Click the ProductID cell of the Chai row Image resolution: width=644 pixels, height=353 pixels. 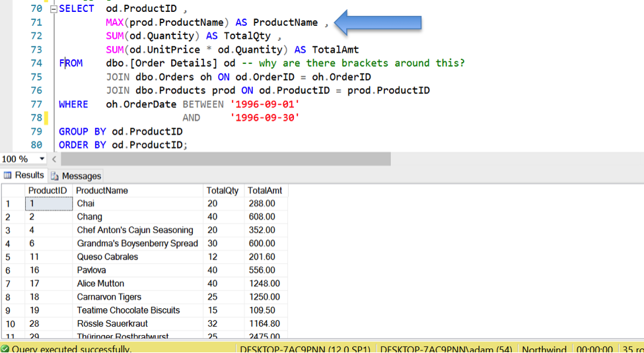[x=48, y=204]
